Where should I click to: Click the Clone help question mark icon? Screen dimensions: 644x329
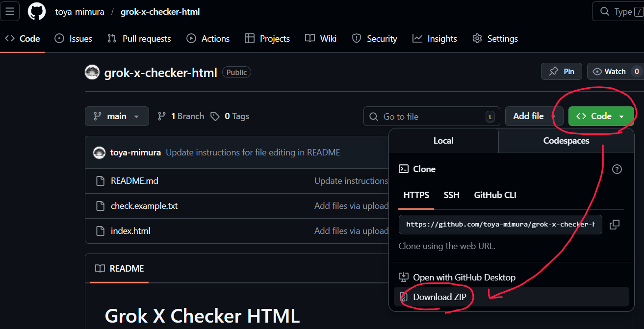(617, 169)
